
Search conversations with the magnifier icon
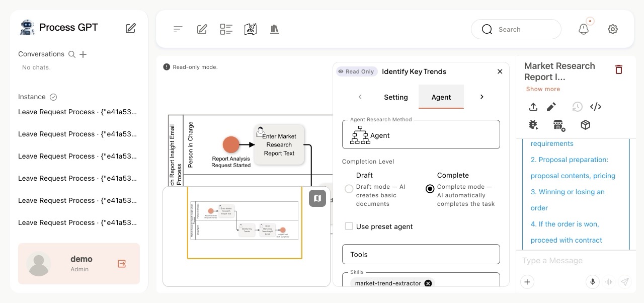click(x=72, y=54)
